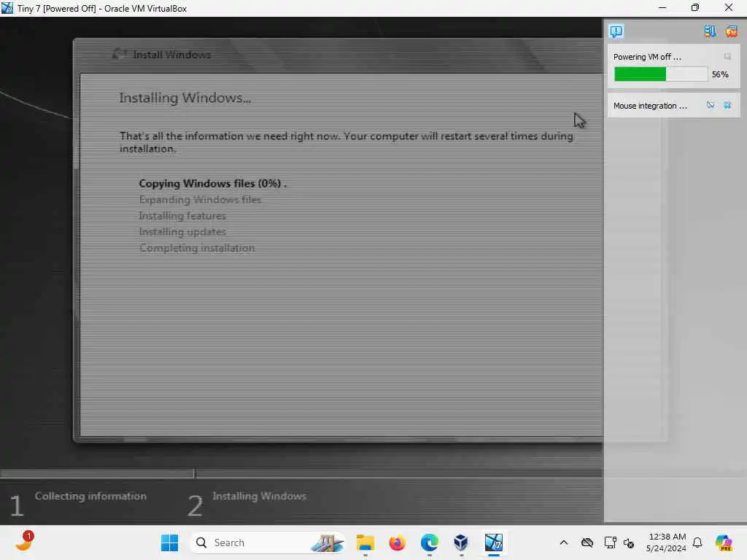The height and width of the screenshot is (560, 747).
Task: Open VirtualBox Manager from taskbar
Action: click(461, 542)
